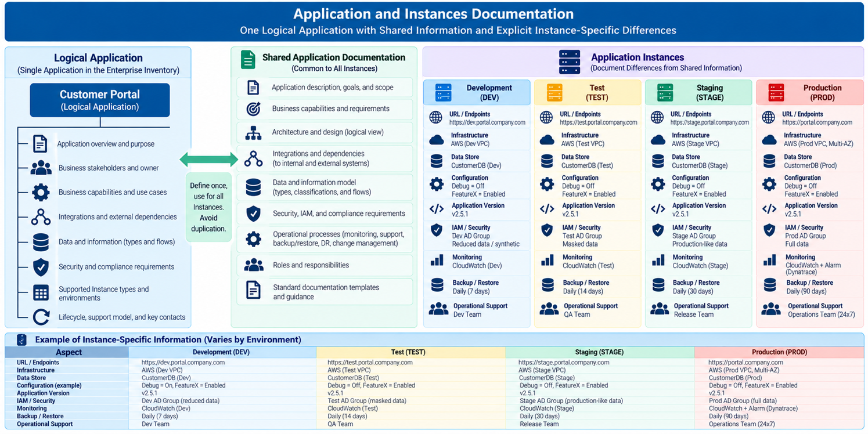Image resolution: width=868 pixels, height=434 pixels.
Task: Click the gear icon in Production Configuration row
Action: pyautogui.click(x=769, y=185)
